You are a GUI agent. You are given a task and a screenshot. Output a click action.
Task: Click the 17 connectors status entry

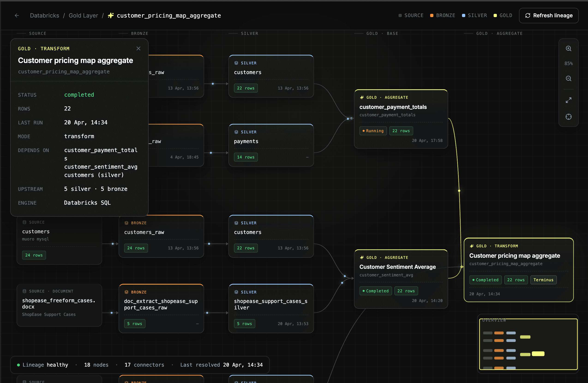(x=144, y=365)
